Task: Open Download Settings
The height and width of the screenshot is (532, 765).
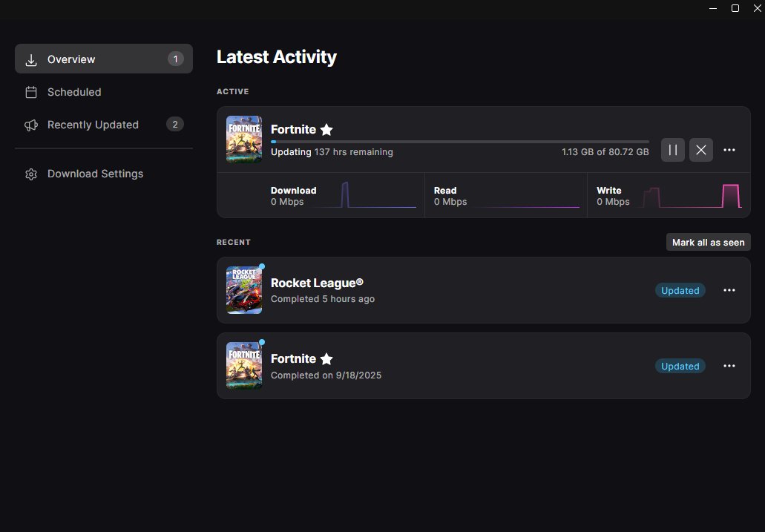Action: 103,174
